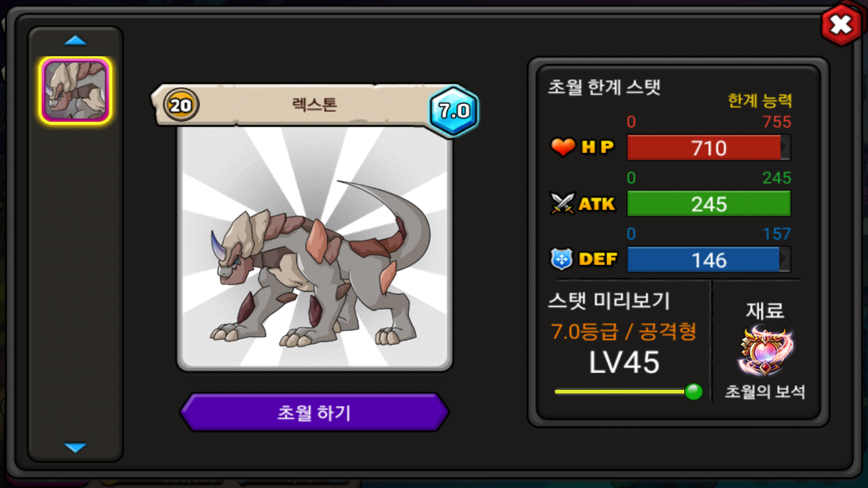The height and width of the screenshot is (488, 868).
Task: Click the green ATK bar showing 245
Action: [x=709, y=204]
